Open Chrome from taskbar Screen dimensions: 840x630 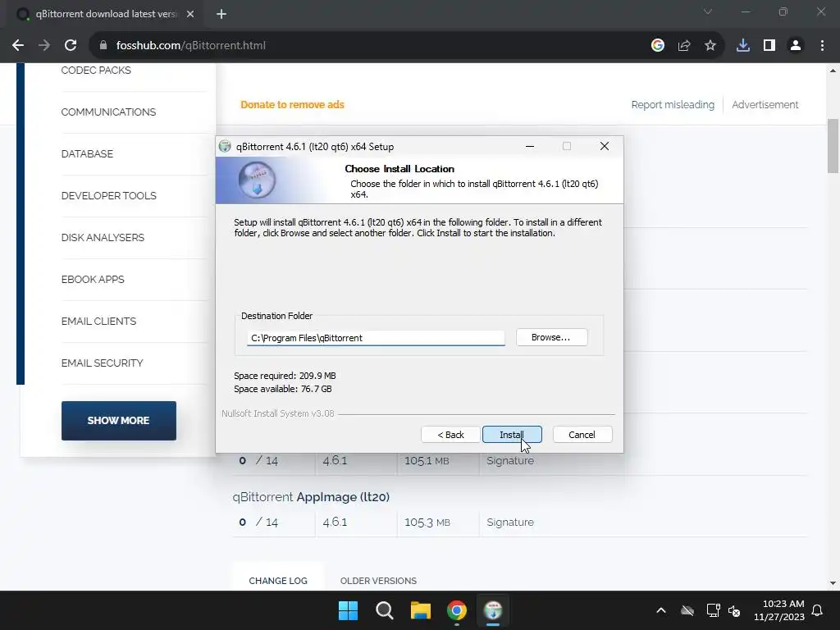click(457, 610)
